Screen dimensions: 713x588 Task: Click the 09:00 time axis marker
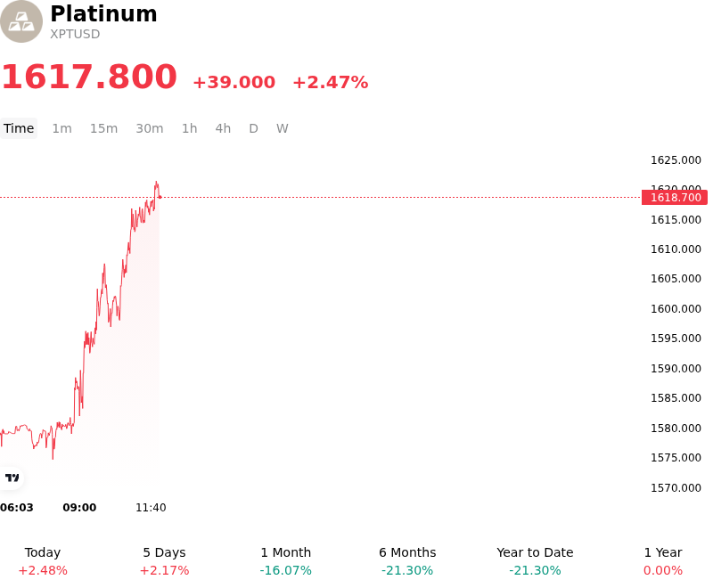coord(79,508)
